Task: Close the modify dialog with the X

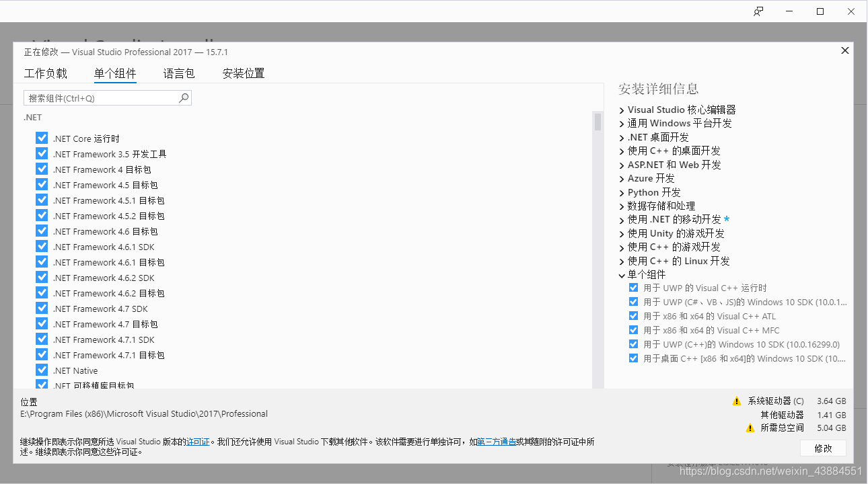Action: click(845, 50)
